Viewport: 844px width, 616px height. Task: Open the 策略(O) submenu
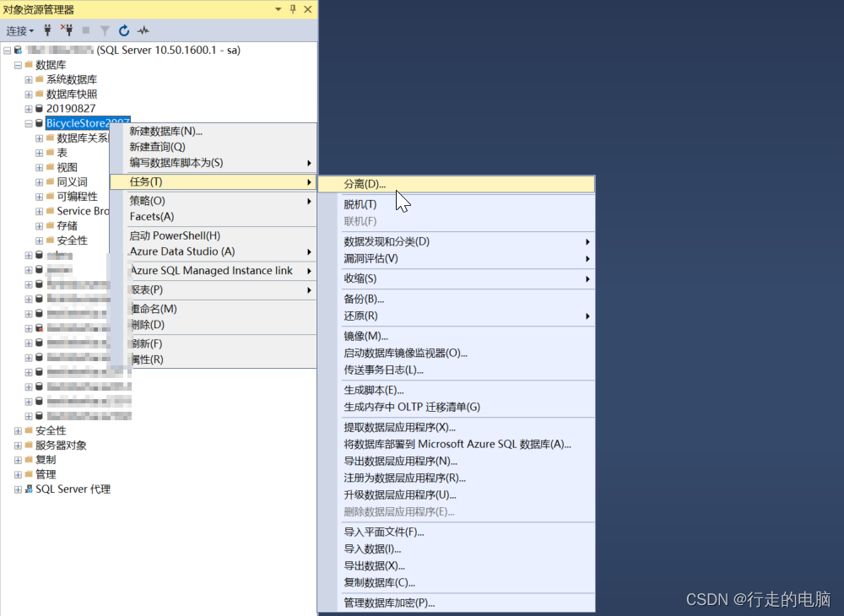tap(214, 201)
